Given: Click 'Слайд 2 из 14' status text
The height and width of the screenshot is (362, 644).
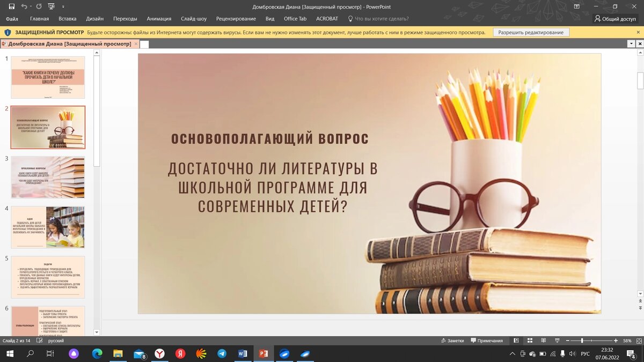Looking at the screenshot, I should (17, 341).
